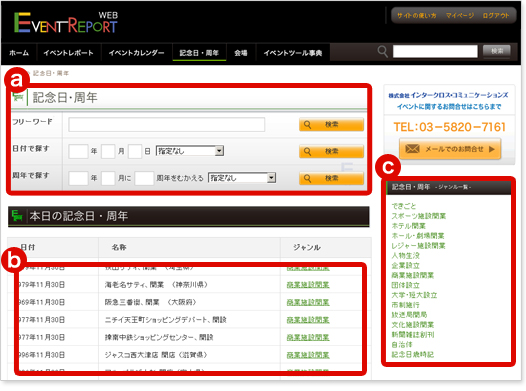Click orange 検索 button for 周年で探す

(x=331, y=178)
